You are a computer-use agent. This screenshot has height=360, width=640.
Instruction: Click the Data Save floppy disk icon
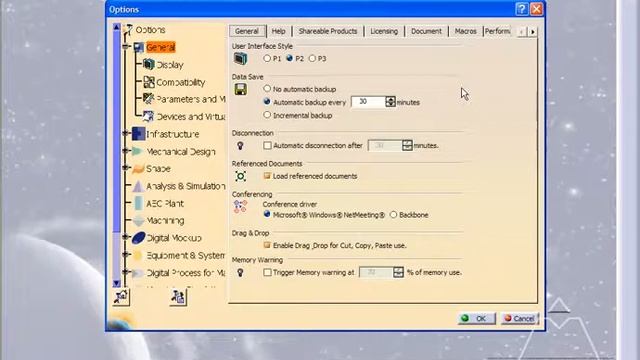[240, 89]
